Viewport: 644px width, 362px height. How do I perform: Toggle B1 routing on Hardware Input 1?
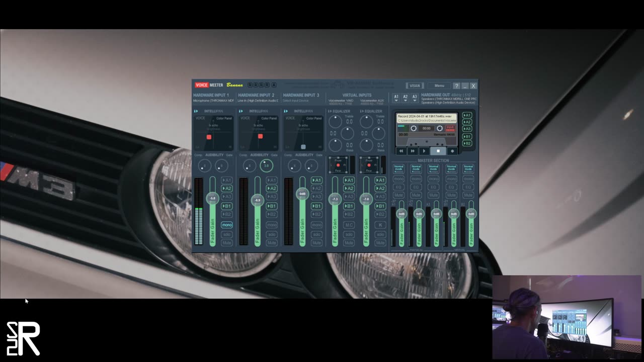coord(227,206)
